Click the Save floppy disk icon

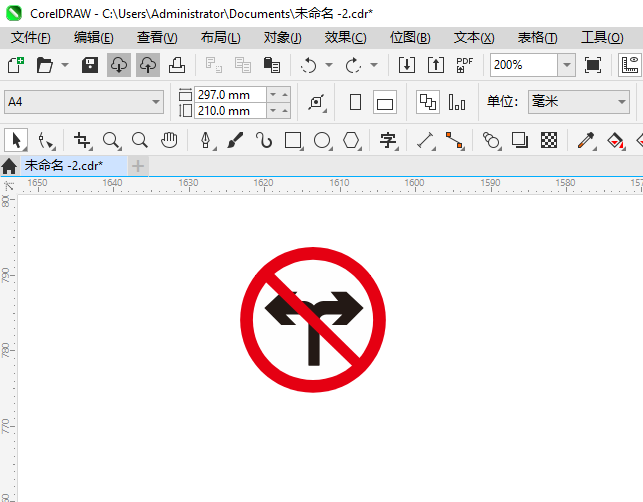(x=90, y=65)
